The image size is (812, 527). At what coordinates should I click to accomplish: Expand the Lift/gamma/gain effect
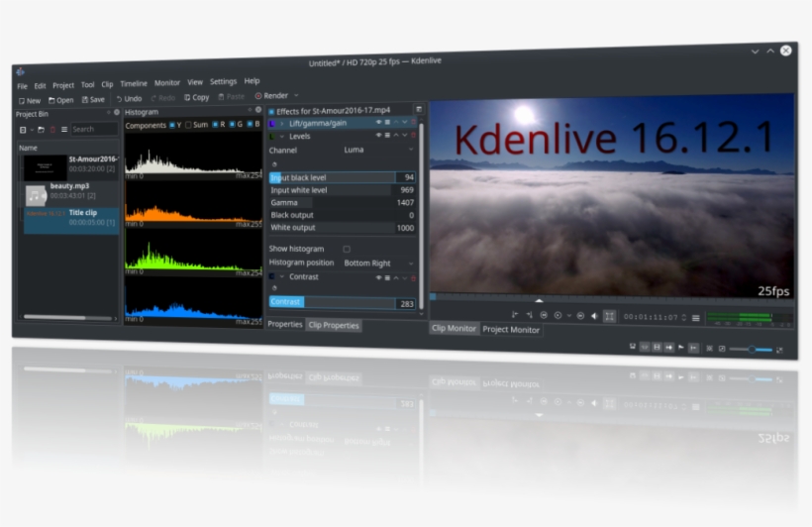click(282, 123)
